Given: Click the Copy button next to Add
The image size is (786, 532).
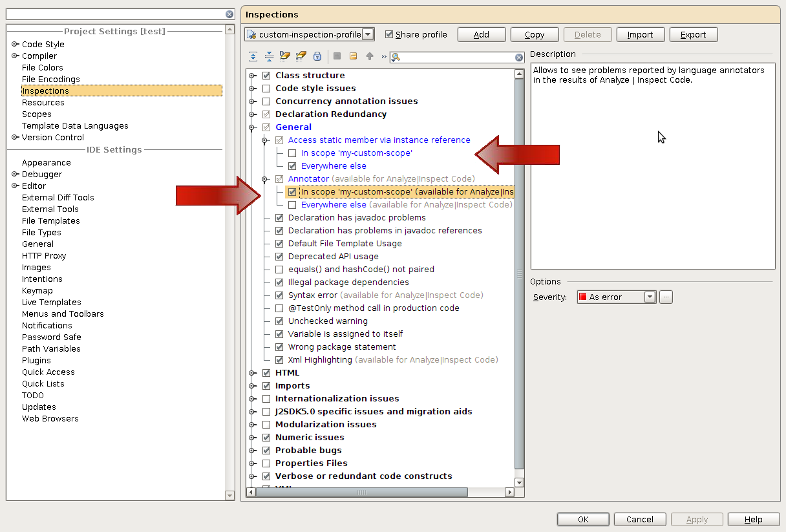Looking at the screenshot, I should [x=534, y=34].
